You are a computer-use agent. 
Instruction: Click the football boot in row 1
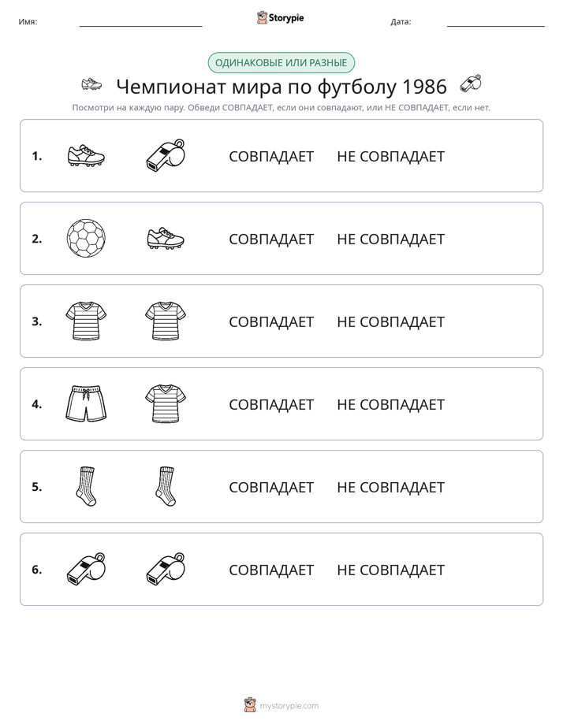tap(86, 155)
